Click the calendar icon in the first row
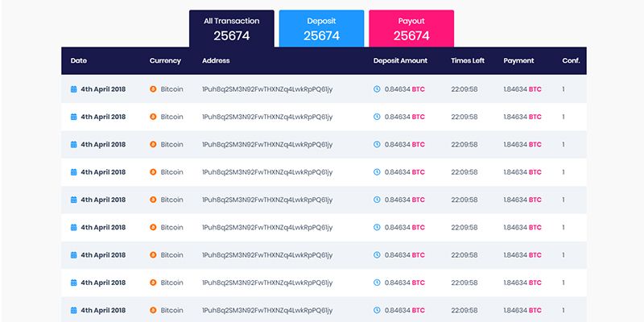Image resolution: width=644 pixels, height=322 pixels. (x=74, y=89)
